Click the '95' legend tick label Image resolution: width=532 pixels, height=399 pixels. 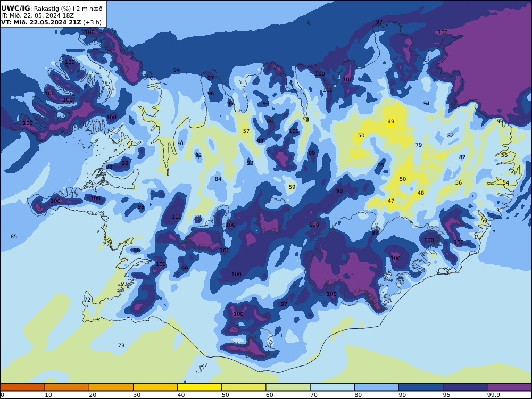click(x=446, y=395)
